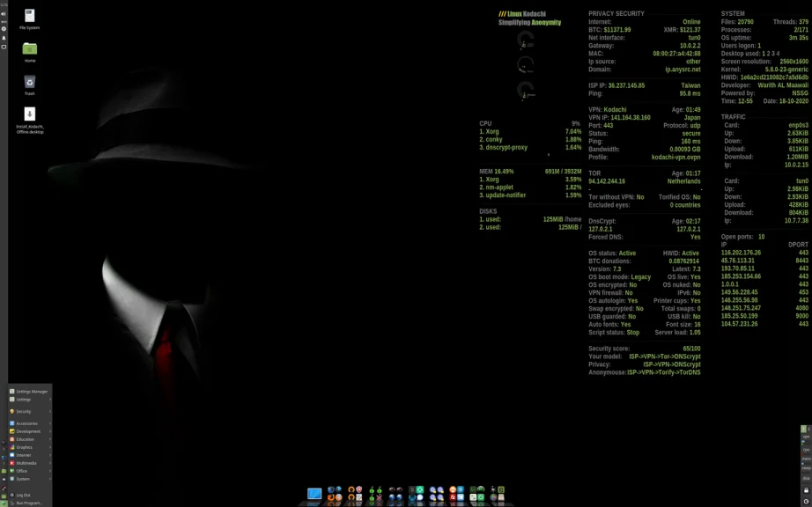Expand the Multimedia submenu
This screenshot has width=812, height=507.
[x=25, y=463]
